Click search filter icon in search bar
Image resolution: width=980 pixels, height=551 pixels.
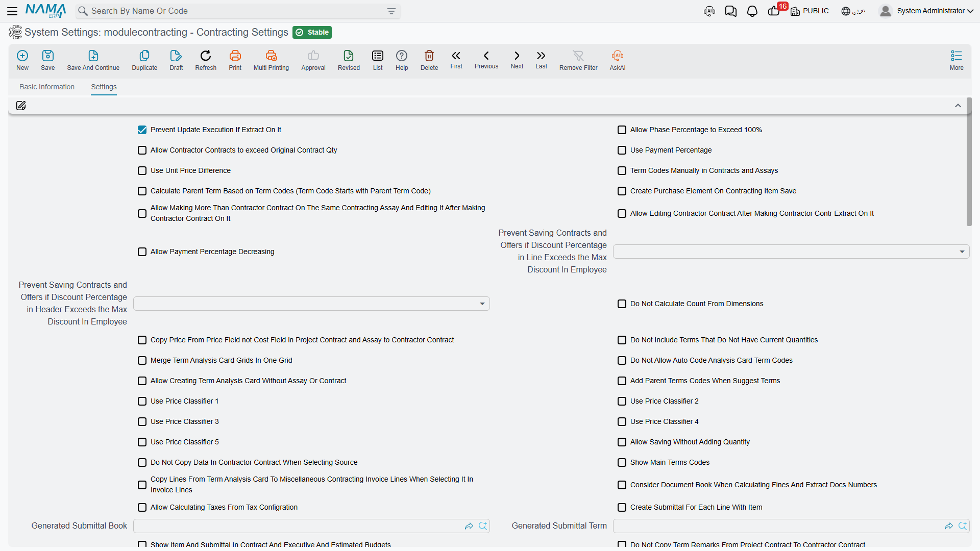tap(391, 11)
